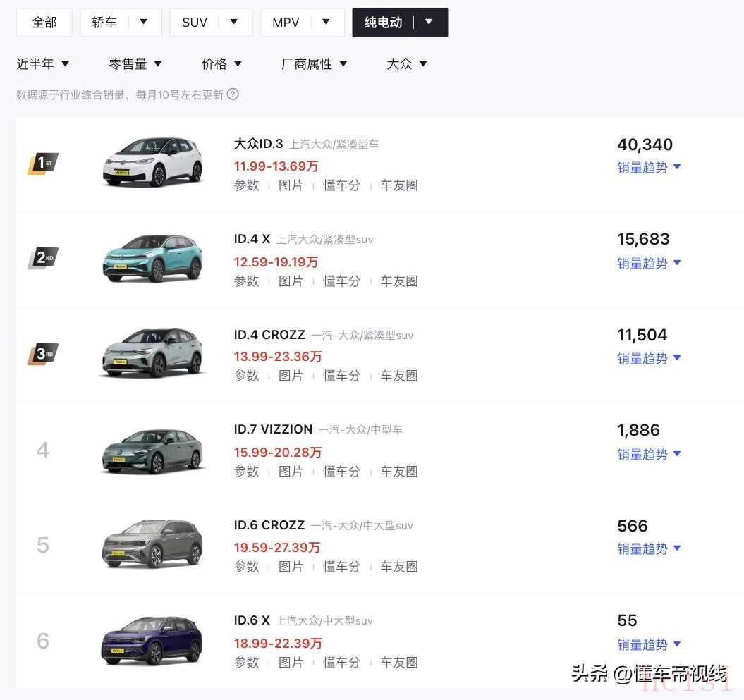Expand 销量趋势 for 大众ID.3
Viewport: 744px width, 700px height.
point(649,167)
